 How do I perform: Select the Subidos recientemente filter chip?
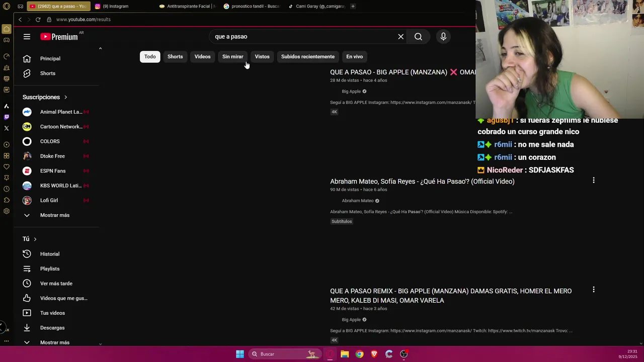click(308, 57)
